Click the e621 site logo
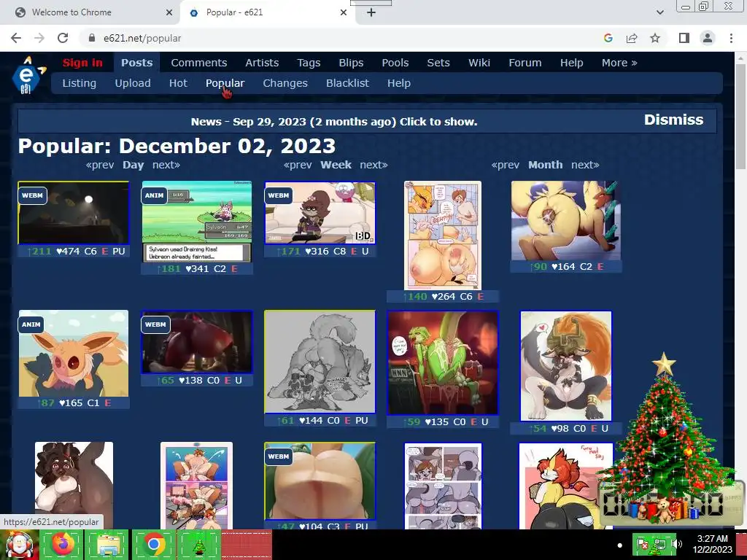Image resolution: width=747 pixels, height=560 pixels. (28, 75)
